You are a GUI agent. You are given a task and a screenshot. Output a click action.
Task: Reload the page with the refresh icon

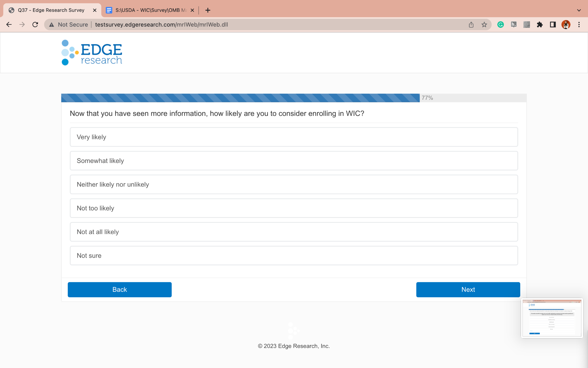tap(35, 25)
